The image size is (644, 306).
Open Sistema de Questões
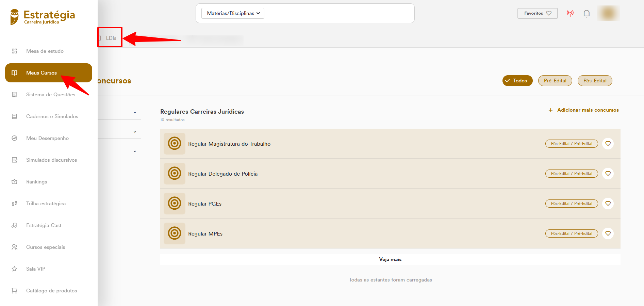coord(51,95)
